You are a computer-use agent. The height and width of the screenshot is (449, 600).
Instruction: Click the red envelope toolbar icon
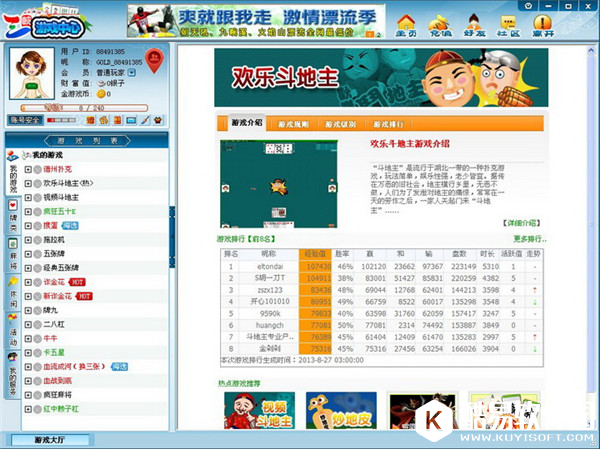point(90,120)
